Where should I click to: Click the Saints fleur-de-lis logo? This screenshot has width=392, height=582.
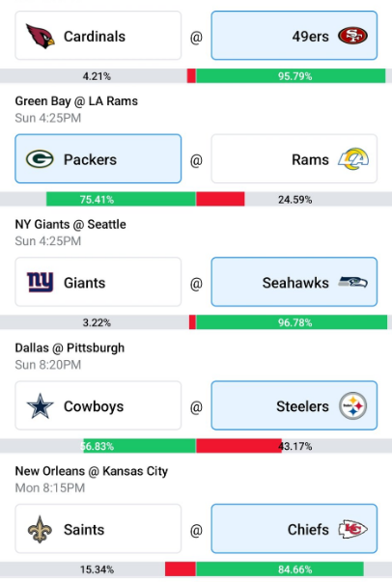pyautogui.click(x=40, y=529)
